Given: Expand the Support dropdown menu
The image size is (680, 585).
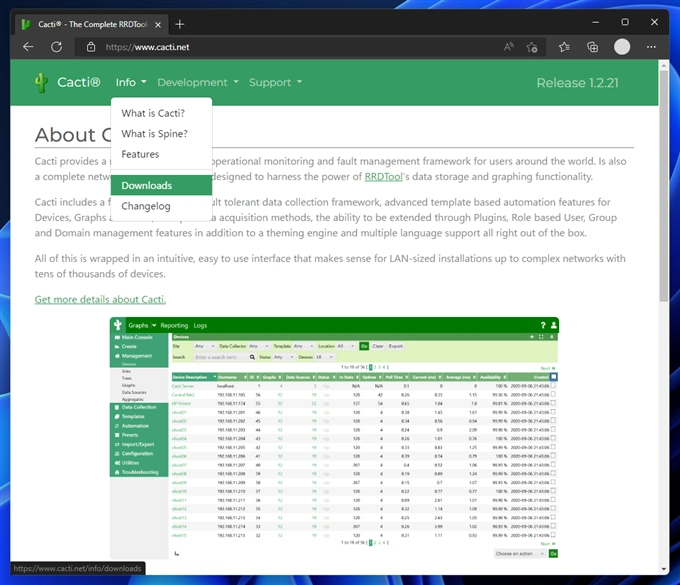Looking at the screenshot, I should [275, 82].
